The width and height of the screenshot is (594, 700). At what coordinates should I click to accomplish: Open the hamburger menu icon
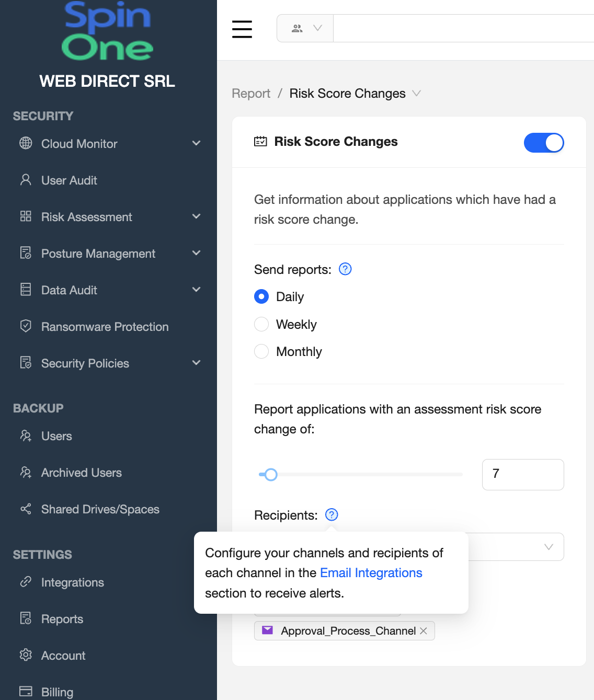242,29
